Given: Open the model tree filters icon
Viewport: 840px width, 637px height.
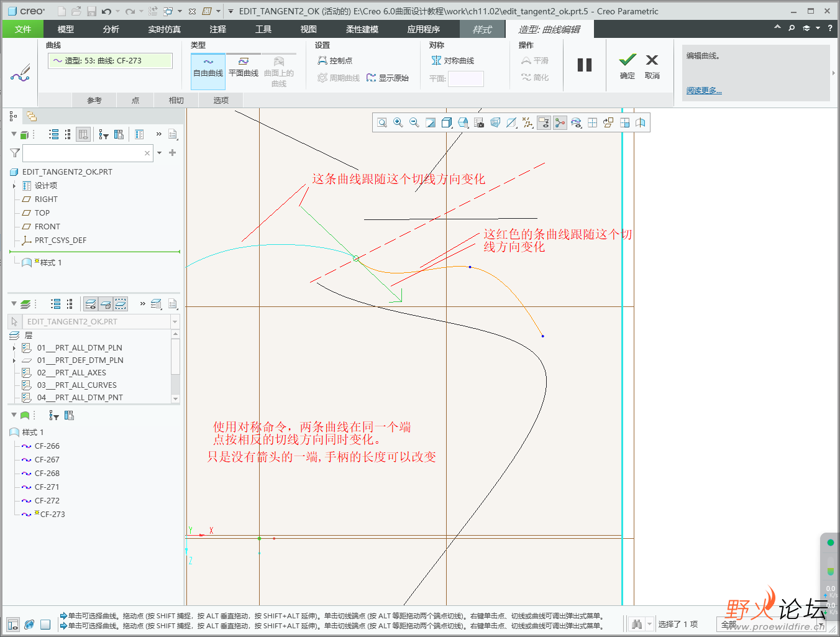Looking at the screenshot, I should tap(104, 134).
